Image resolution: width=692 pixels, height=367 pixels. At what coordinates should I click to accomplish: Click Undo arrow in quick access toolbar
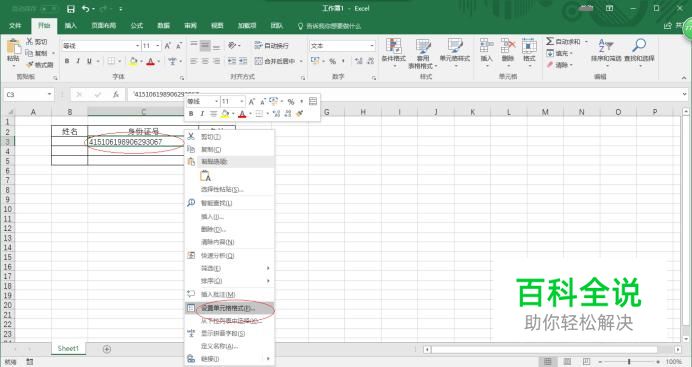point(86,9)
